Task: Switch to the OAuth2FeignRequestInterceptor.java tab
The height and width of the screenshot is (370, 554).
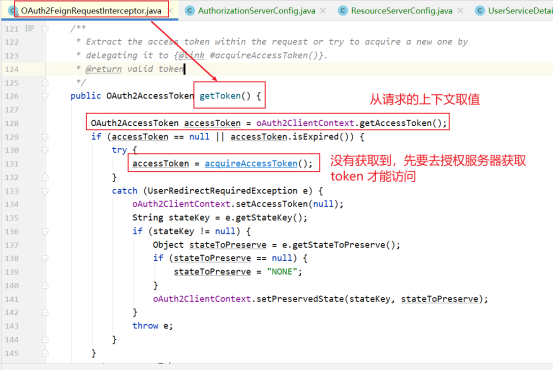Action: click(91, 11)
